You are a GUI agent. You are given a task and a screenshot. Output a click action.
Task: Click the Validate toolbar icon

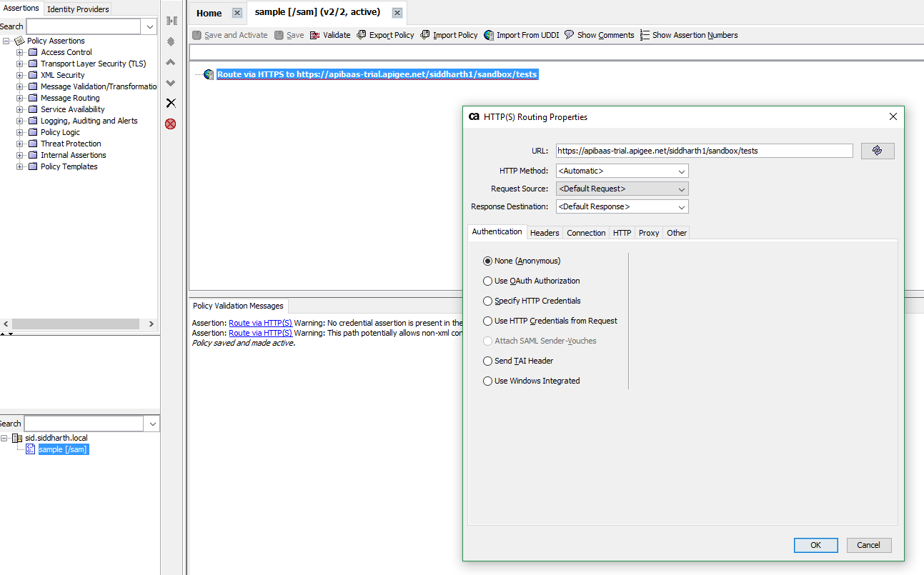coord(315,35)
